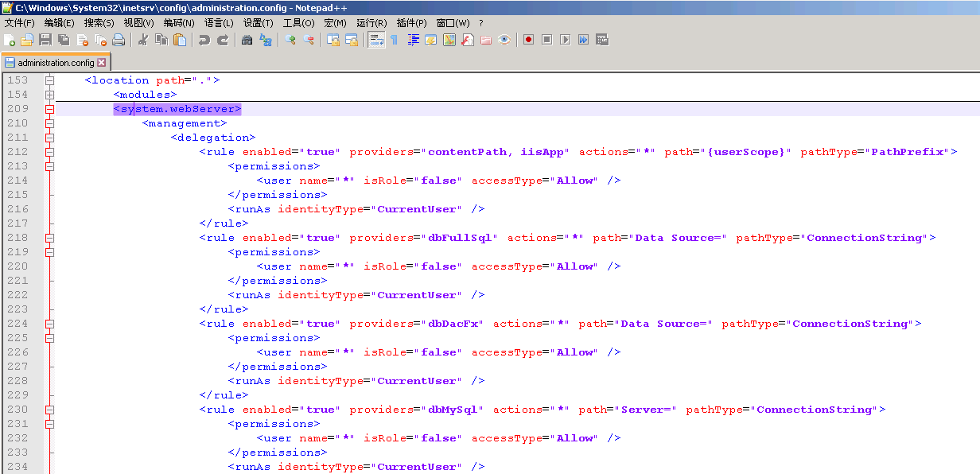
Task: Click the "PathPrefix" pathType value
Action: [908, 152]
